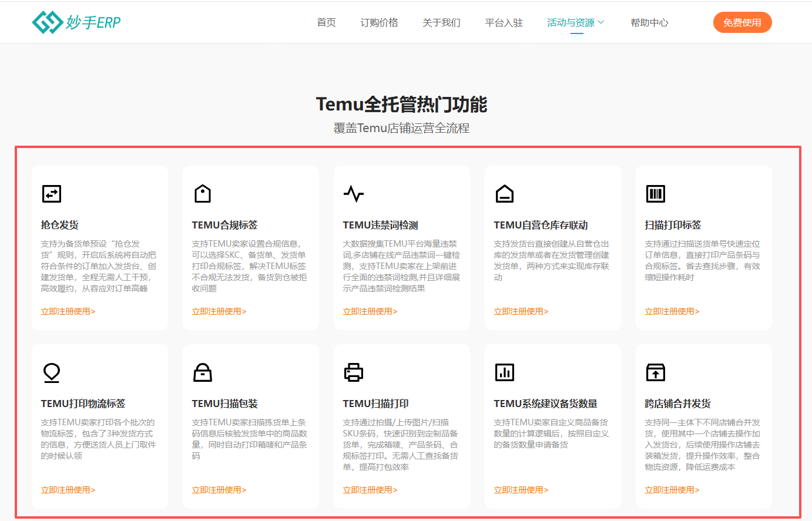
Task: Click the barcode icon on 扫描打印标签 card
Action: coord(655,194)
